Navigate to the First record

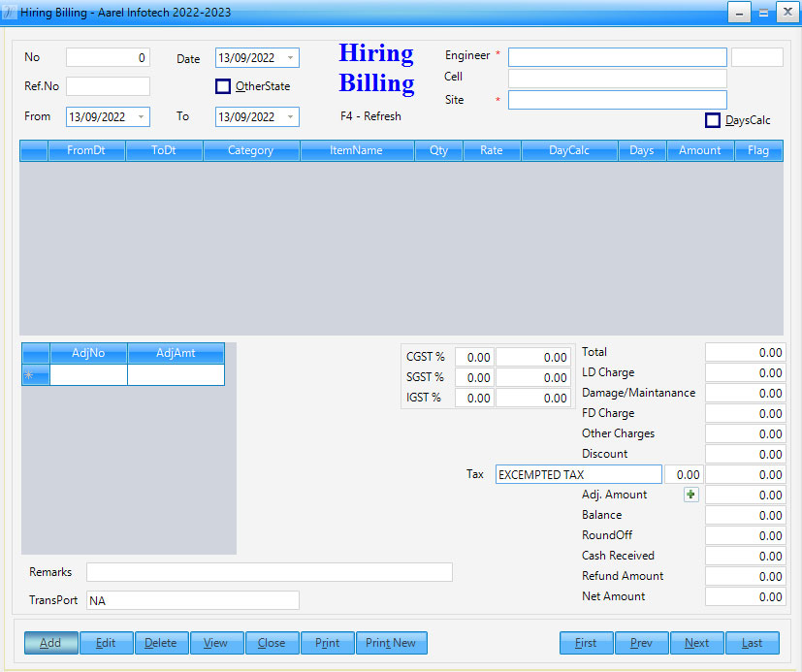pos(586,643)
